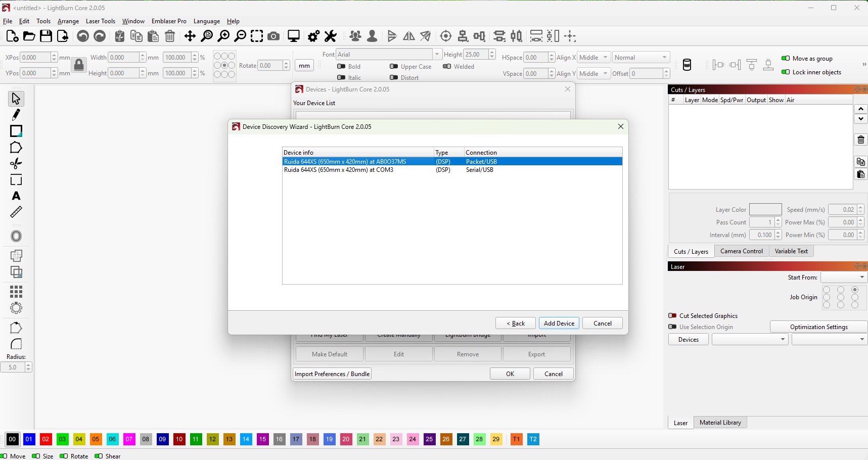Switch to the Material Library tab
868x460 pixels.
pyautogui.click(x=720, y=423)
